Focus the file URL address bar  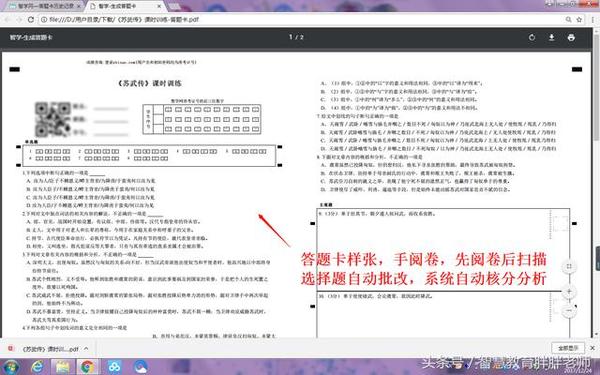coord(302,19)
